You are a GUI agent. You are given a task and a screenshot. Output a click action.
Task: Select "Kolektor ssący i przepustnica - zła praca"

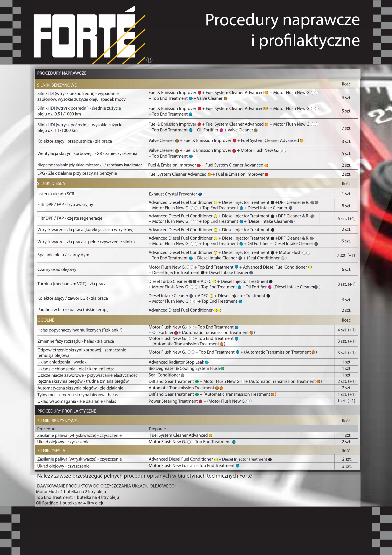(75, 141)
